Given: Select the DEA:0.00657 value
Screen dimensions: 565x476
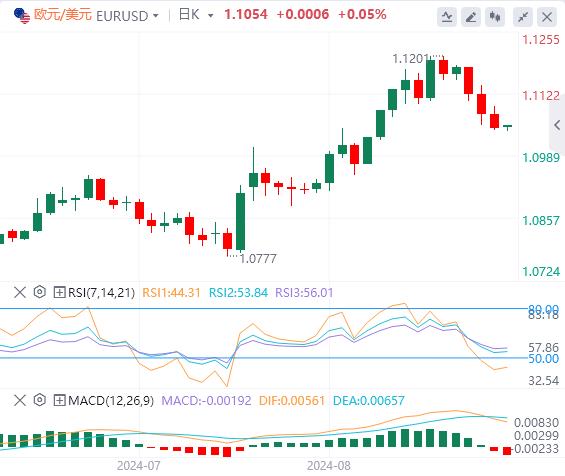Looking at the screenshot, I should click(x=369, y=401).
